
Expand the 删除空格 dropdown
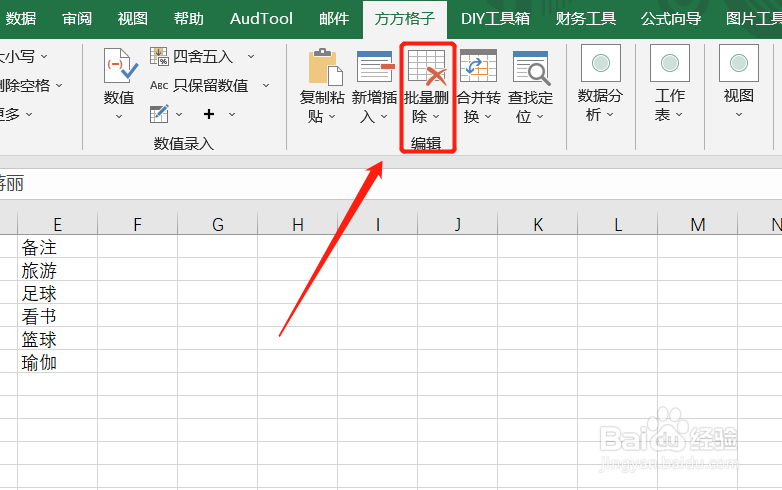click(x=59, y=86)
